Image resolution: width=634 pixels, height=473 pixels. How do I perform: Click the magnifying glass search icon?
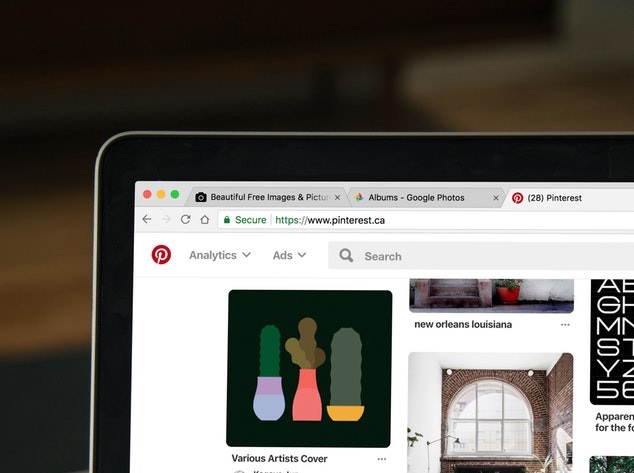point(346,256)
